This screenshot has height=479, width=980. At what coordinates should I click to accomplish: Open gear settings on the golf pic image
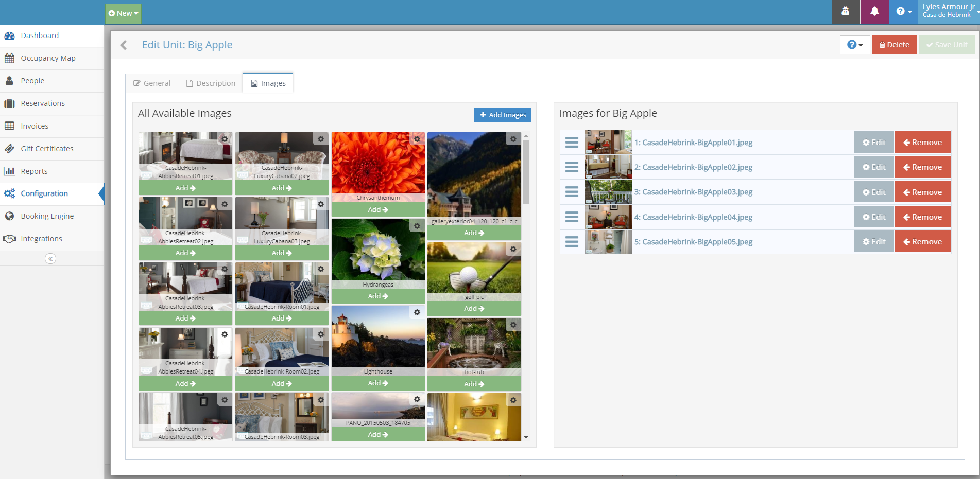coord(513,249)
